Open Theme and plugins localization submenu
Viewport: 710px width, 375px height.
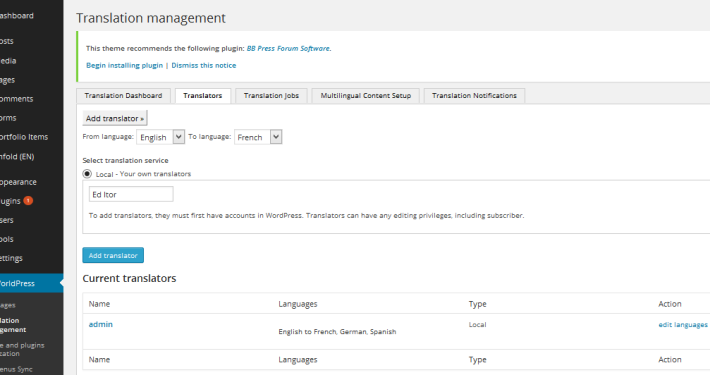22,349
